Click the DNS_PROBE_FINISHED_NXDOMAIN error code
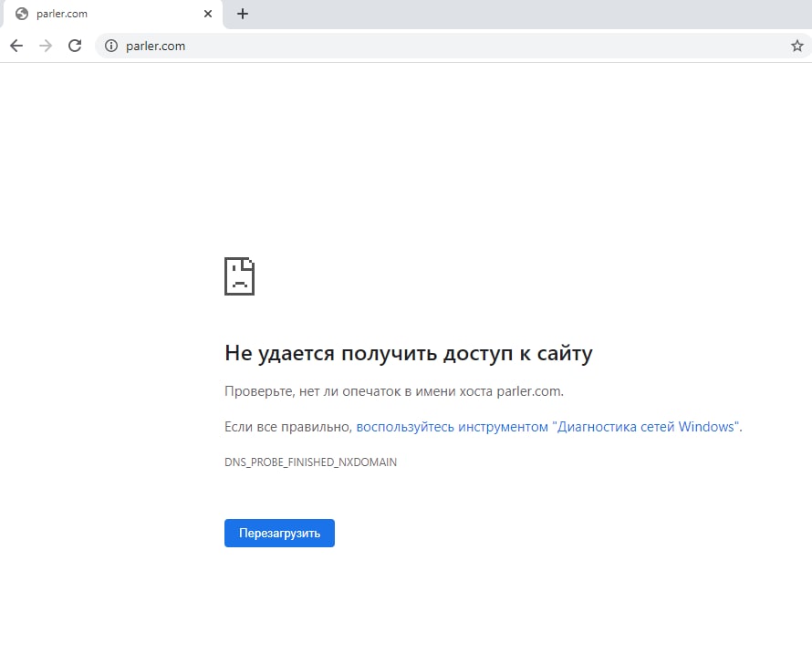The image size is (812, 654). coord(311,462)
